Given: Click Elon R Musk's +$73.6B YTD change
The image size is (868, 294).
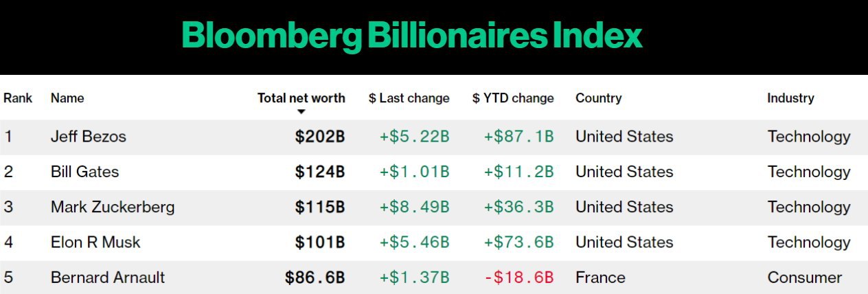Looking at the screenshot, I should pyautogui.click(x=518, y=242).
